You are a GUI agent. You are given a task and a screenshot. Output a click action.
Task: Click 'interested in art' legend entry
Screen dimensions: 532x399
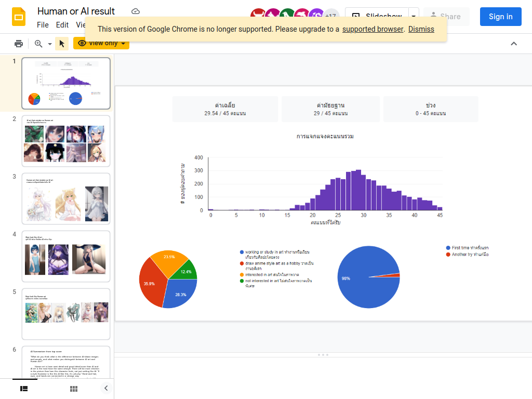point(270,275)
